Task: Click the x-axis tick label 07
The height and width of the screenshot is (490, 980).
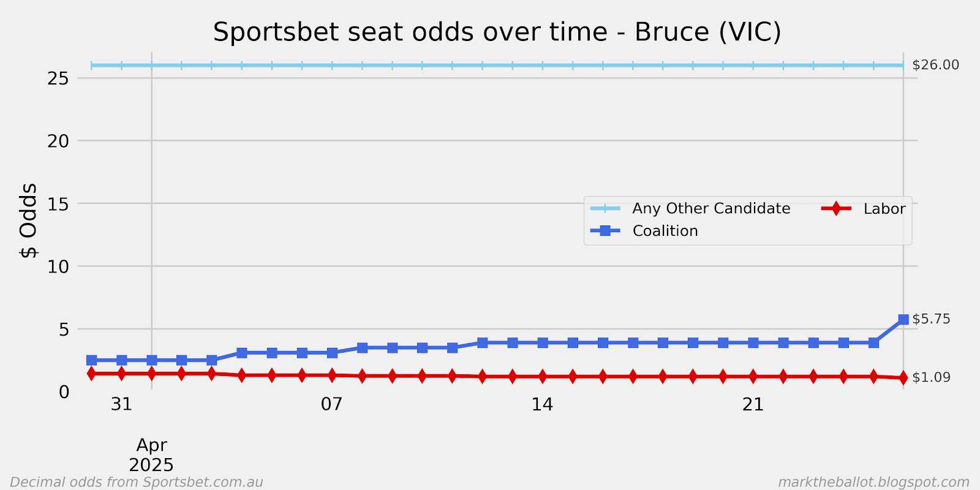Action: point(331,405)
